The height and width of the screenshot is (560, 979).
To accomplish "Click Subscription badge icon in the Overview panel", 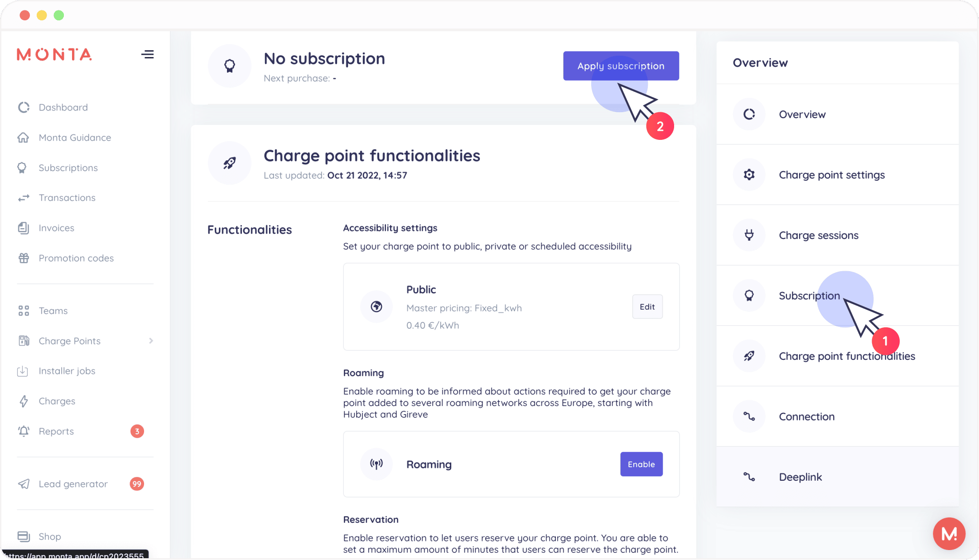I will pyautogui.click(x=749, y=296).
